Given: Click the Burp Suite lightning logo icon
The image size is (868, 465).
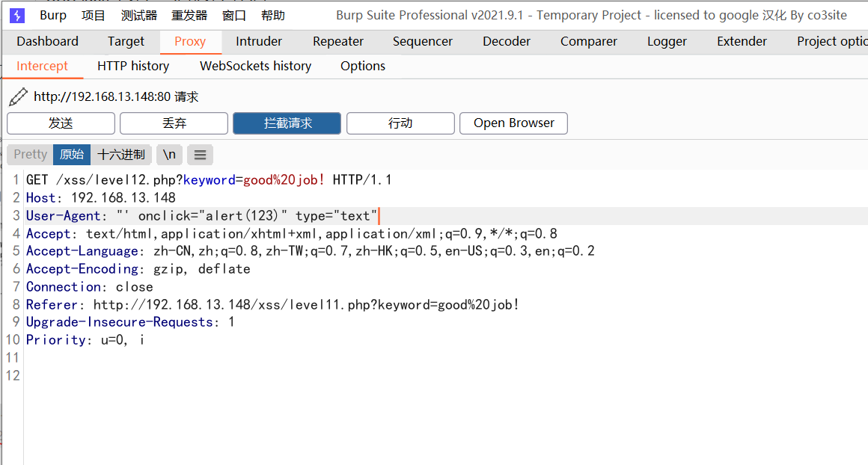Looking at the screenshot, I should 17,16.
